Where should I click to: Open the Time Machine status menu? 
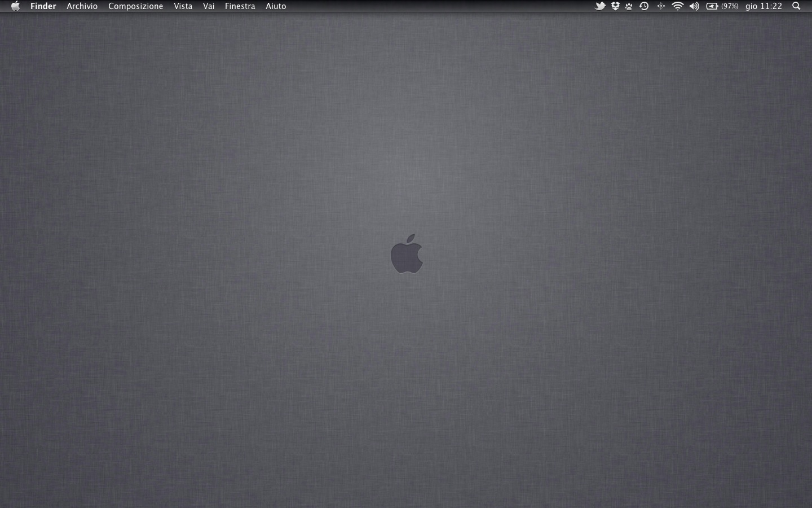pos(644,6)
